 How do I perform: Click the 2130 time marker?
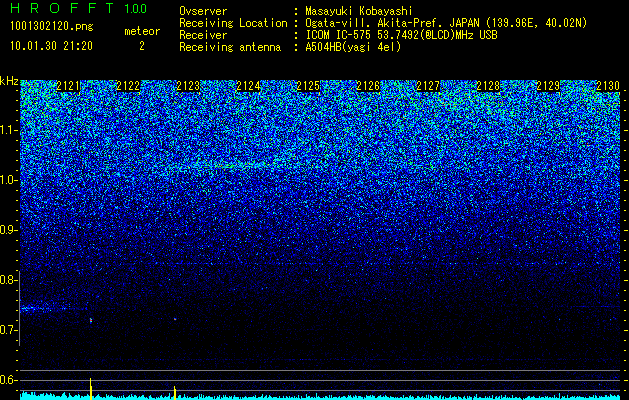[608, 86]
